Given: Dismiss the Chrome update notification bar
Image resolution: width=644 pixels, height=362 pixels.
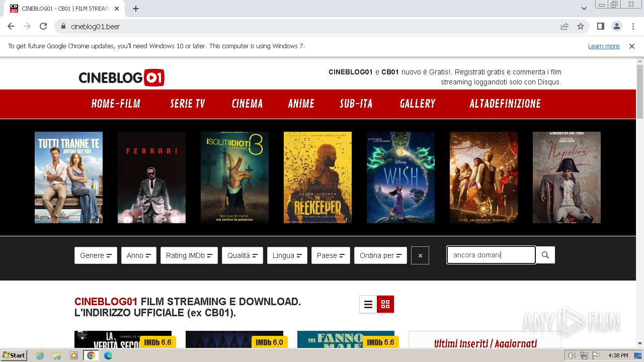Looking at the screenshot, I should pos(632,46).
